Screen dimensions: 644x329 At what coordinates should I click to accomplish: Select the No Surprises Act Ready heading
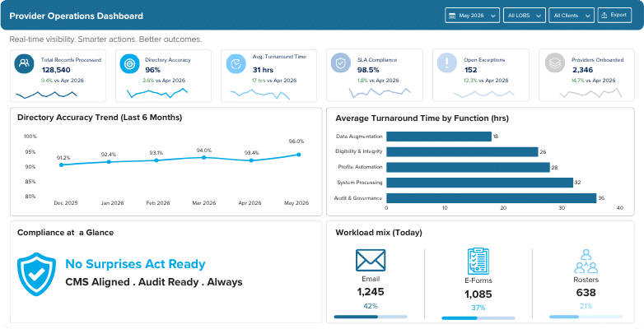(136, 264)
